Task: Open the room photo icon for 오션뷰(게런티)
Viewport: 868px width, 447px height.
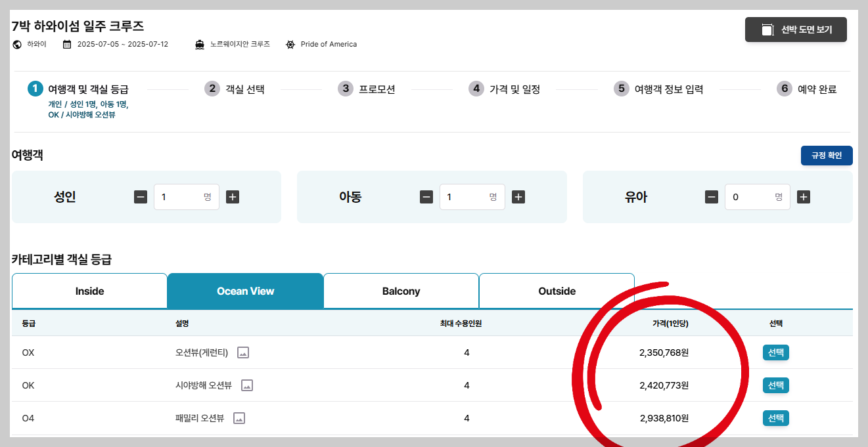Action: 243,352
